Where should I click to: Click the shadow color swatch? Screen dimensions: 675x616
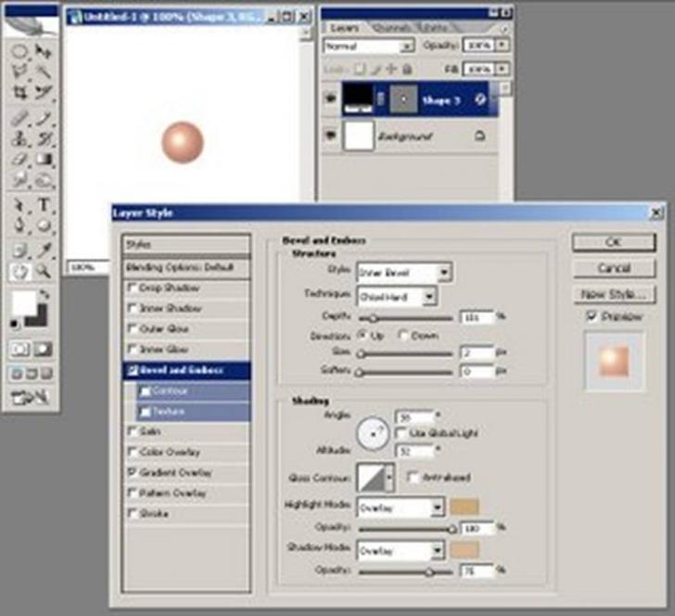click(x=464, y=550)
